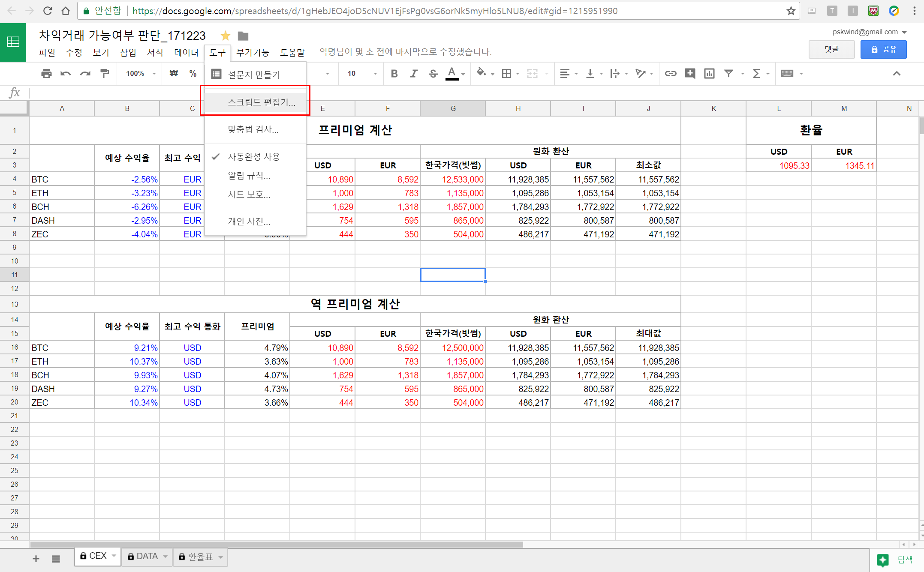This screenshot has width=924, height=572.
Task: Redo the last action
Action: coord(85,74)
